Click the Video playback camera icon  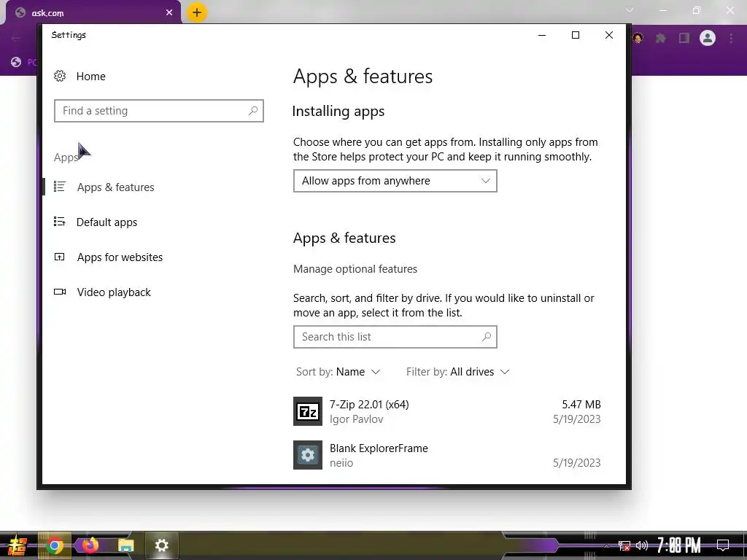tap(60, 292)
